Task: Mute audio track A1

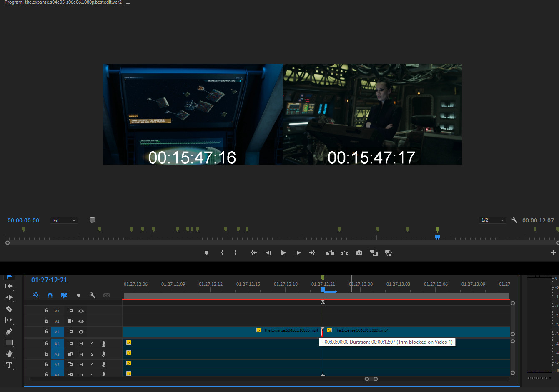Action: pos(81,344)
